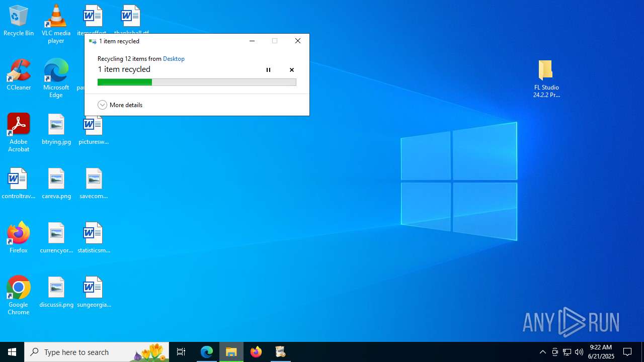Image resolution: width=644 pixels, height=362 pixels.
Task: Open File Explorer from the taskbar
Action: point(231,352)
